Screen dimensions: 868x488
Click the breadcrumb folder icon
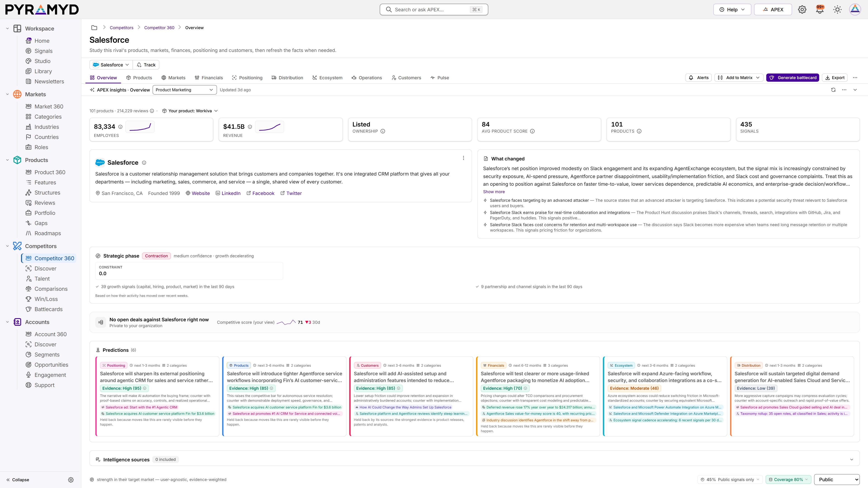coord(94,28)
